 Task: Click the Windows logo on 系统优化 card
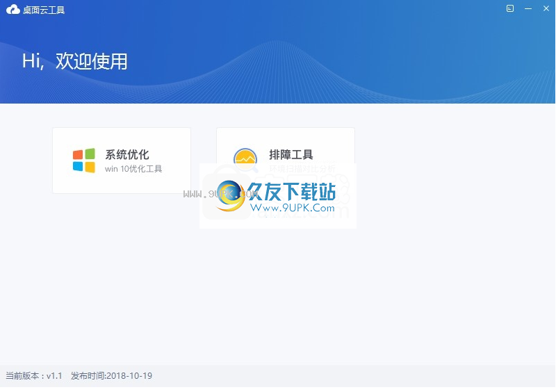[x=84, y=161]
